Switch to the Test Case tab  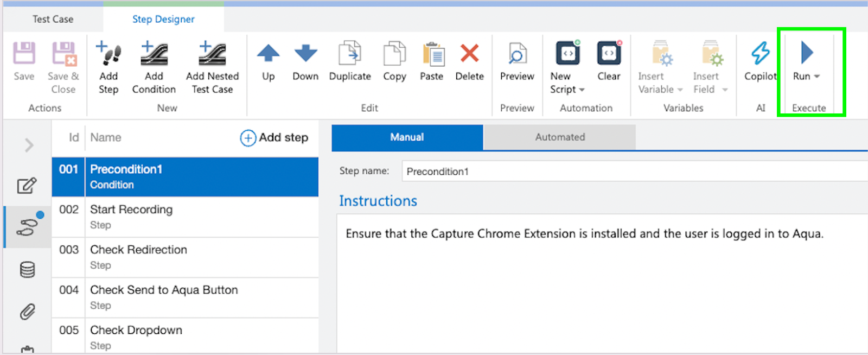(x=53, y=19)
